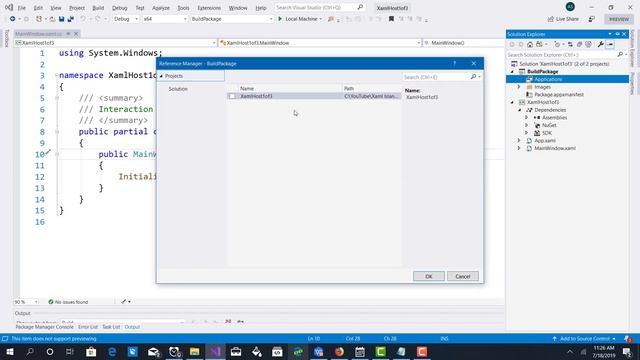Collapse the Dependencies node
Viewport: 640px width, 360px height.
coord(520,110)
